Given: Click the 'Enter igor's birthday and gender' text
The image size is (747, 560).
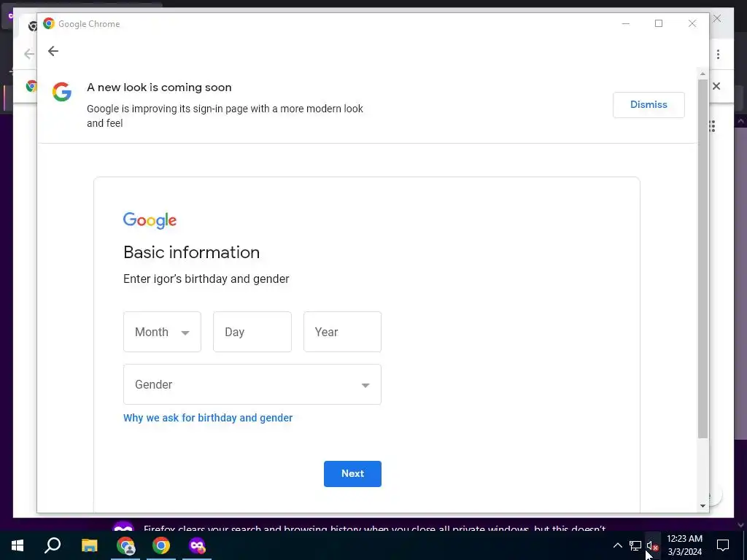Looking at the screenshot, I should point(206,279).
